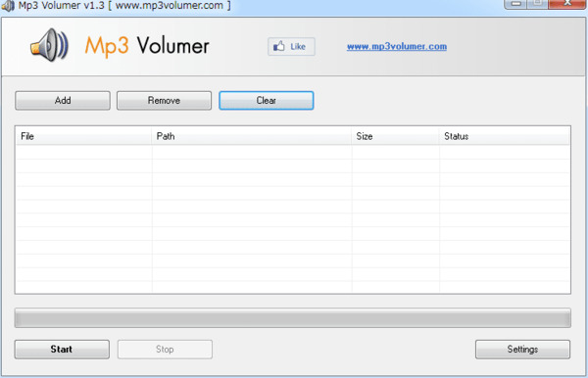Sort by the Status column header
Image resolution: width=588 pixels, height=378 pixels.
click(x=505, y=136)
